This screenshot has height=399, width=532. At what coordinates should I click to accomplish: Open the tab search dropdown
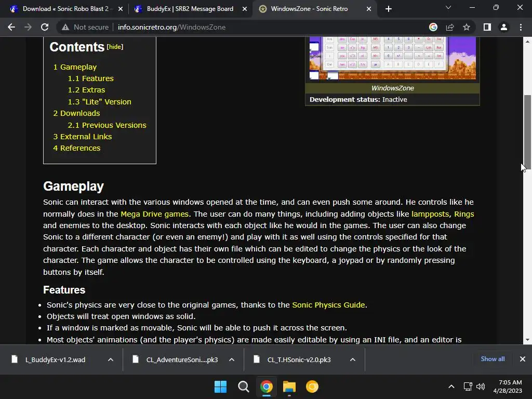(448, 7)
